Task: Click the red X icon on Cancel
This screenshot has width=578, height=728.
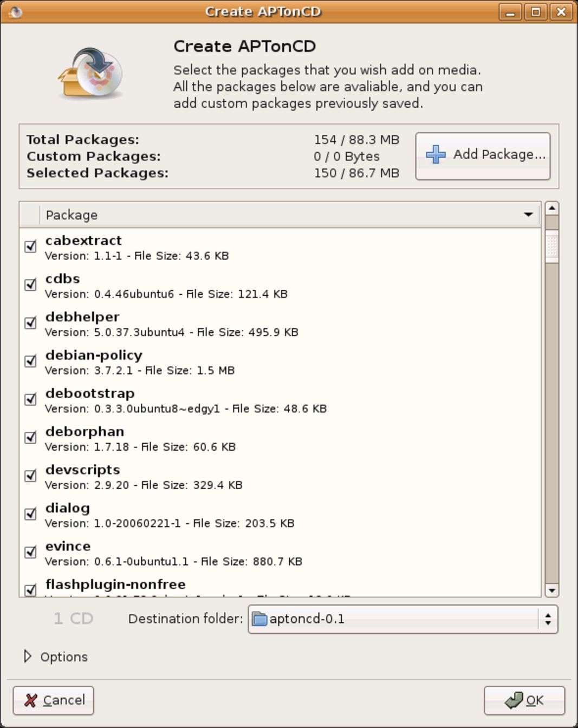Action: (31, 700)
